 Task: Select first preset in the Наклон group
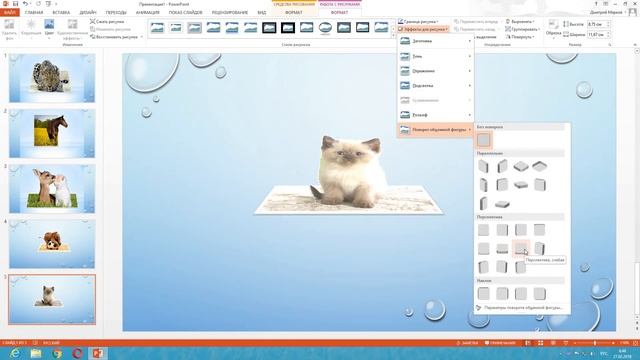click(x=484, y=293)
